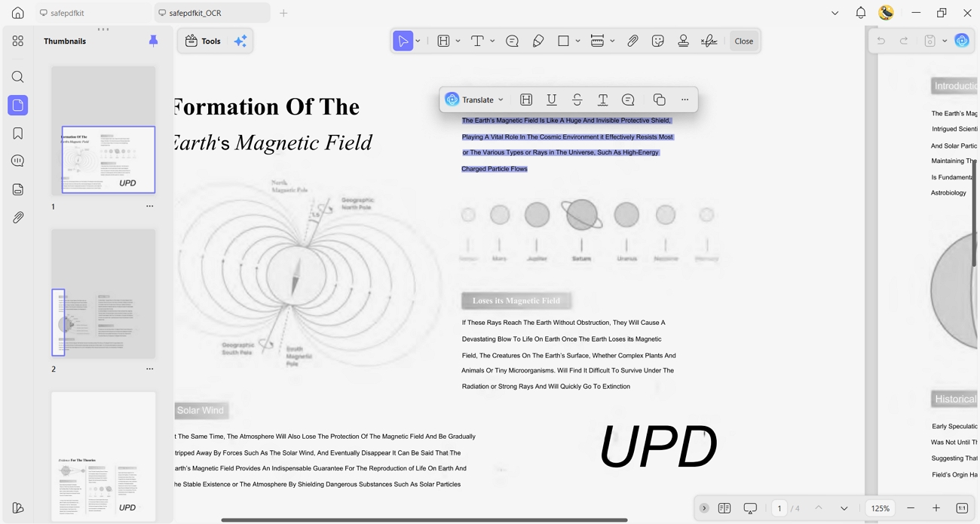
Task: Expand the save options dropdown arrow
Action: click(x=944, y=41)
